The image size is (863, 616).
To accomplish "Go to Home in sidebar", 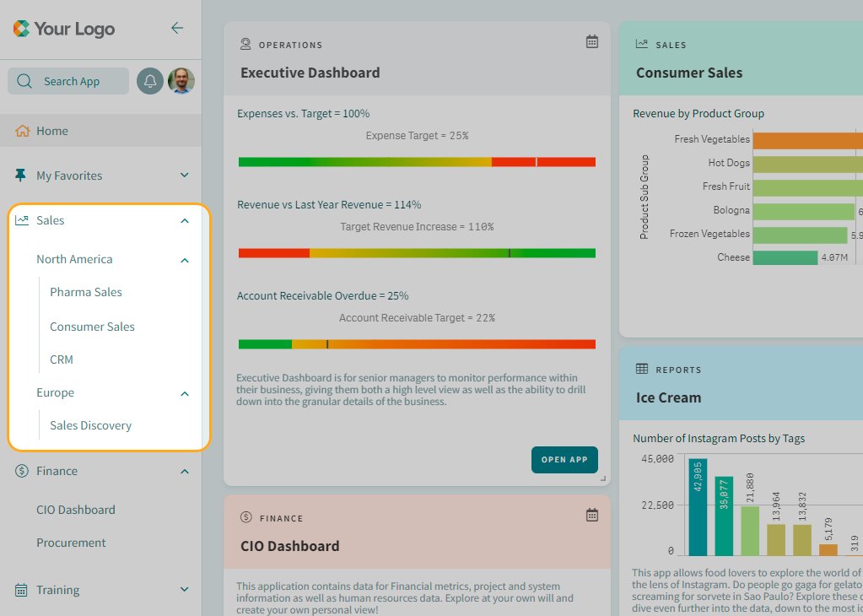I will click(x=100, y=131).
